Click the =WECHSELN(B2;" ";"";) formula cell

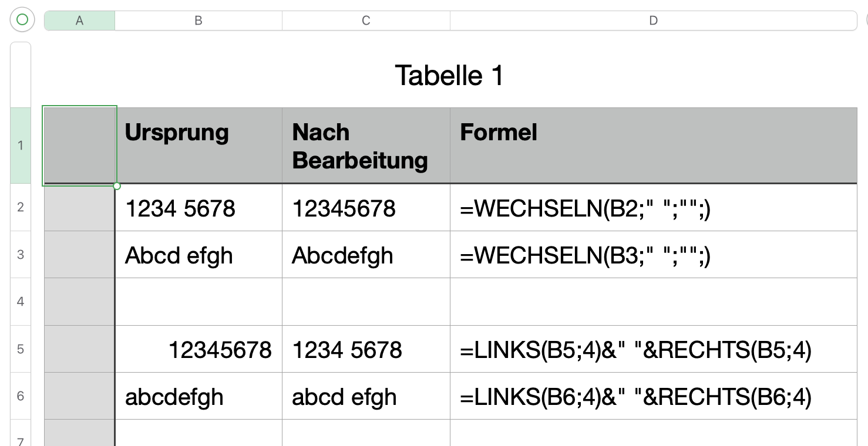653,208
